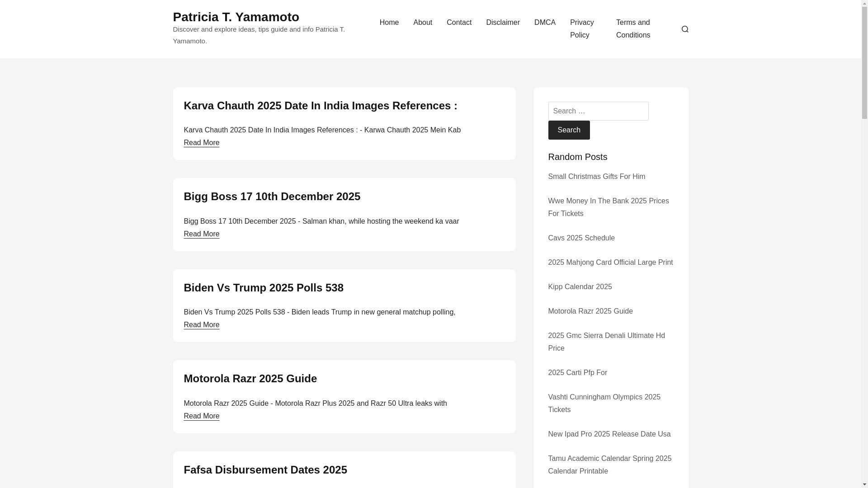Open 2025 Gmc Sierra Denali Ultimate link

606,342
